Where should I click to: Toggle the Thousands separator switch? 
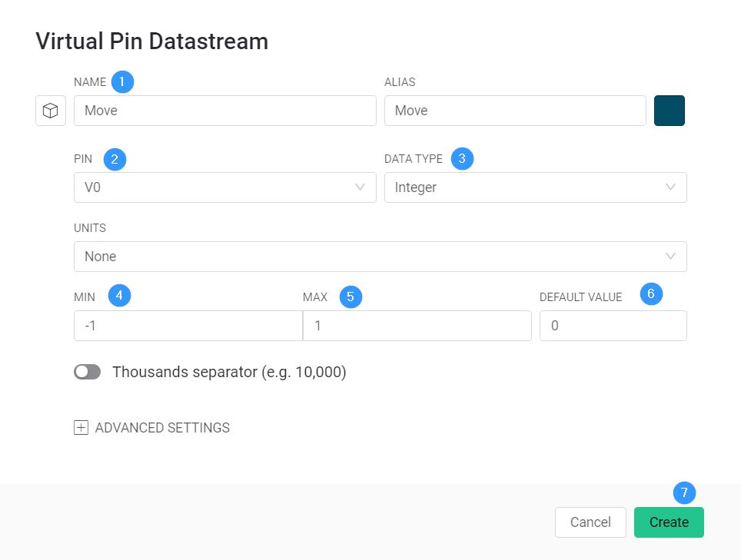click(88, 372)
